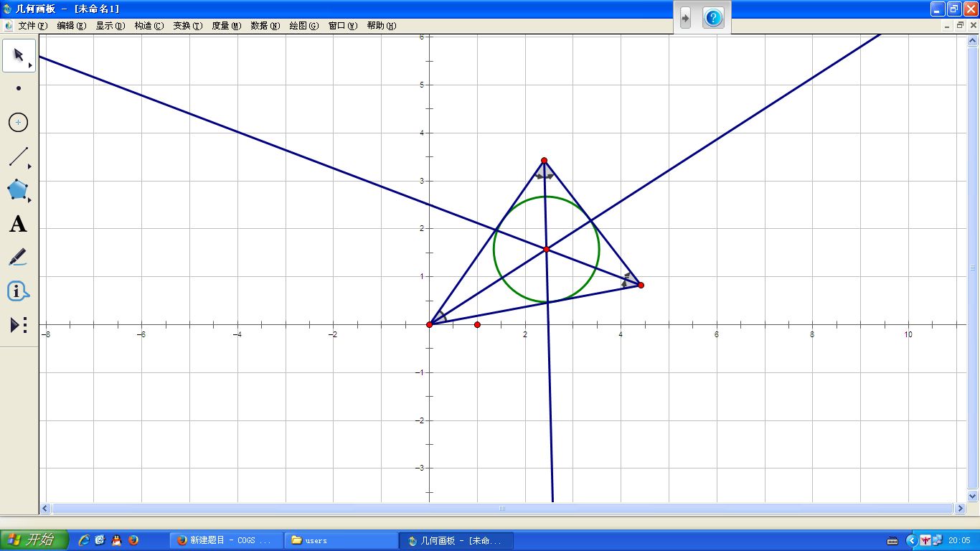Select the Compass circle tool
This screenshot has height=551, width=980.
click(x=19, y=123)
